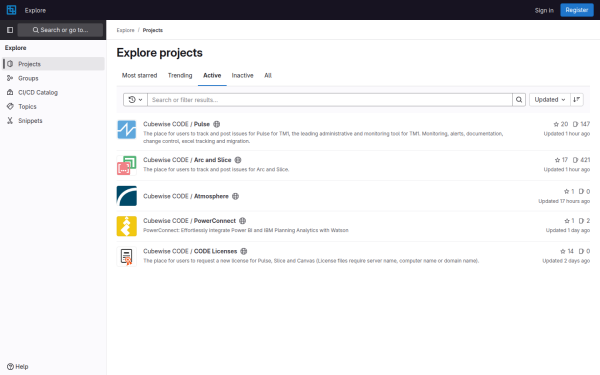Click PowerConnect description text
This screenshot has width=600, height=375.
(x=246, y=230)
